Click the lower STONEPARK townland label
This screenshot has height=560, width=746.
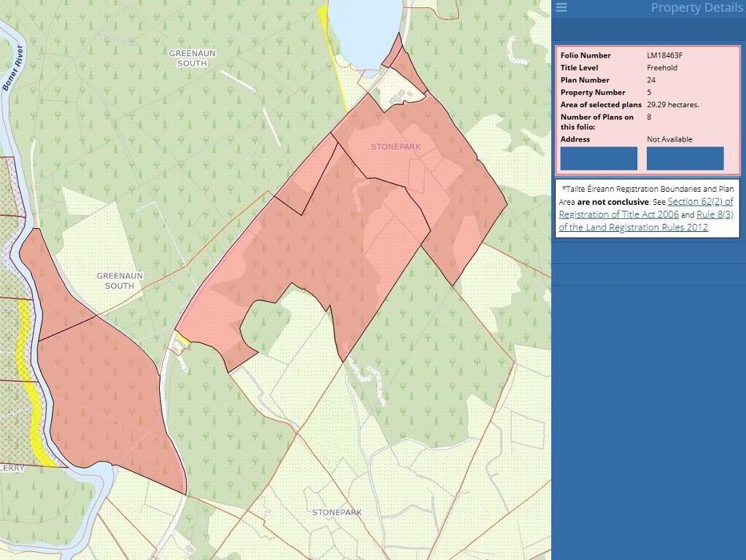click(337, 513)
